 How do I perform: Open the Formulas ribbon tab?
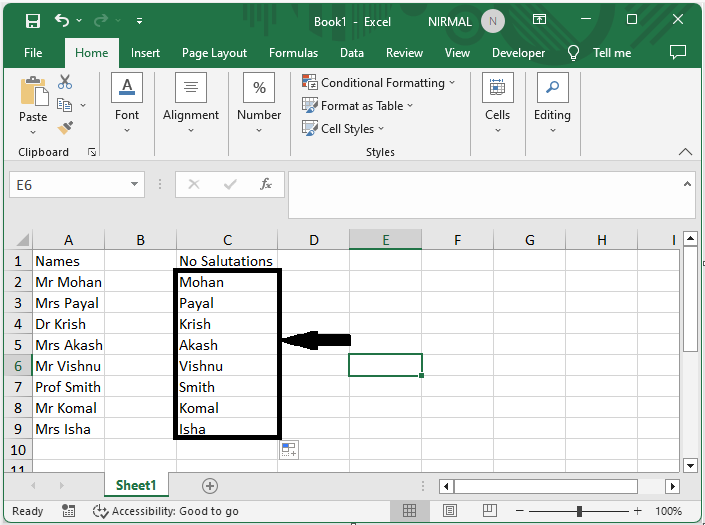(x=293, y=53)
